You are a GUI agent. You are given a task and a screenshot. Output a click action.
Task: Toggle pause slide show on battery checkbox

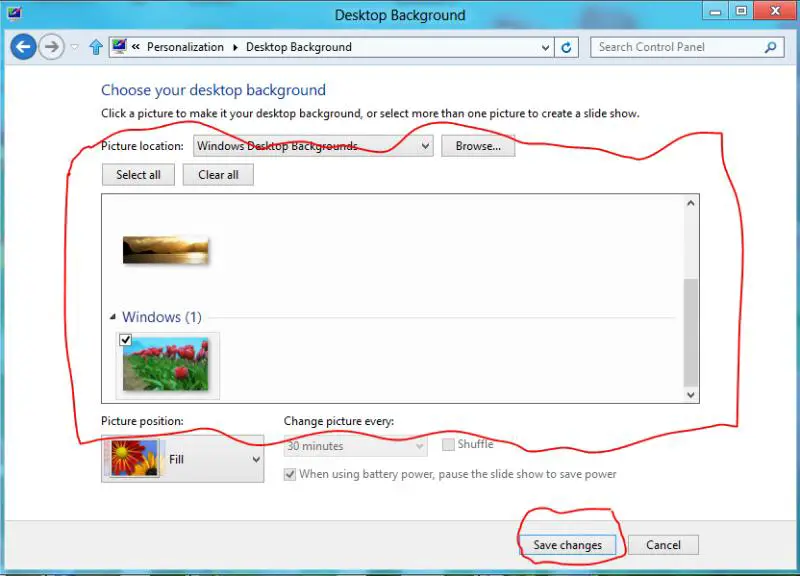tap(290, 474)
